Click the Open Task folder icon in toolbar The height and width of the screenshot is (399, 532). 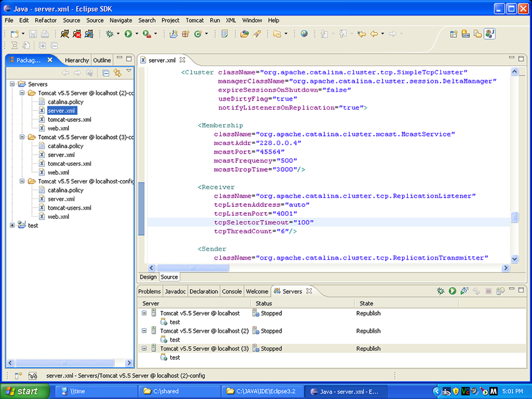[244, 34]
